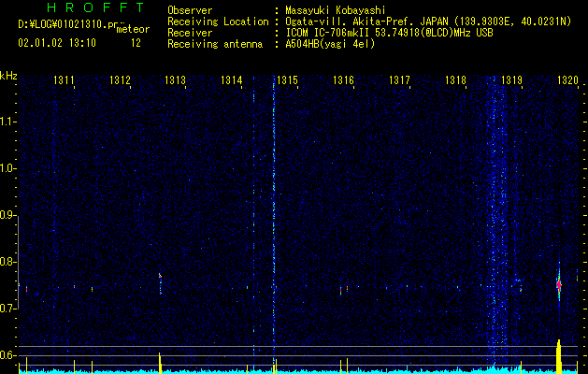Click the Observer name Masayuki Kobayashi
Image resolution: width=588 pixels, height=374 pixels.
tap(335, 10)
